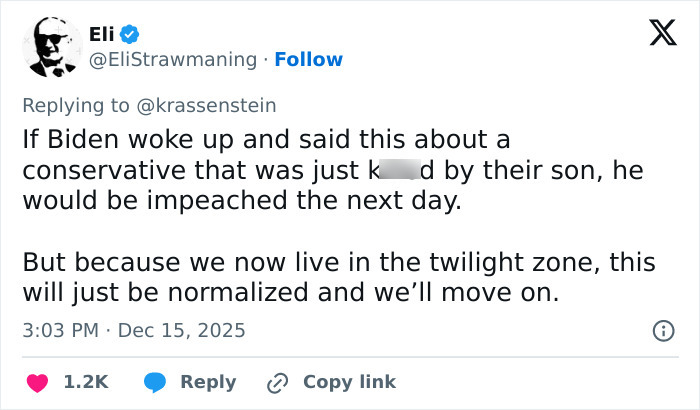The height and width of the screenshot is (410, 700).
Task: Click the chain link copy icon
Action: (276, 382)
